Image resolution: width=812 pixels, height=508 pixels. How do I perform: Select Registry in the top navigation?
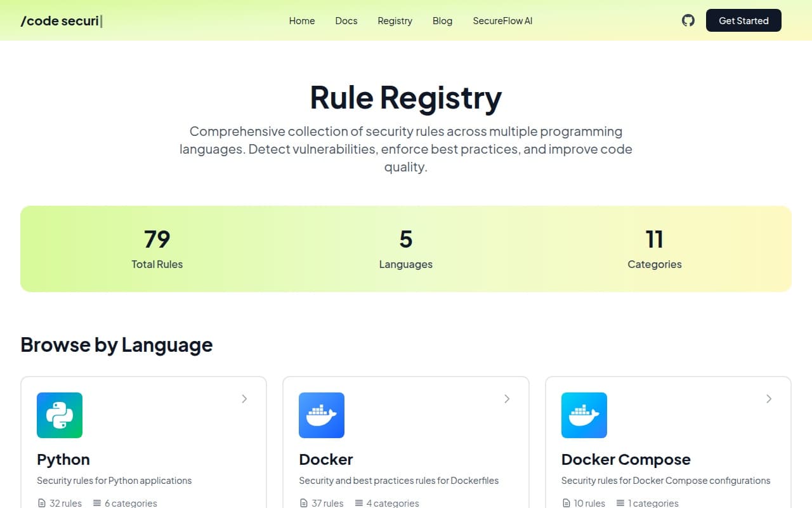(x=395, y=21)
